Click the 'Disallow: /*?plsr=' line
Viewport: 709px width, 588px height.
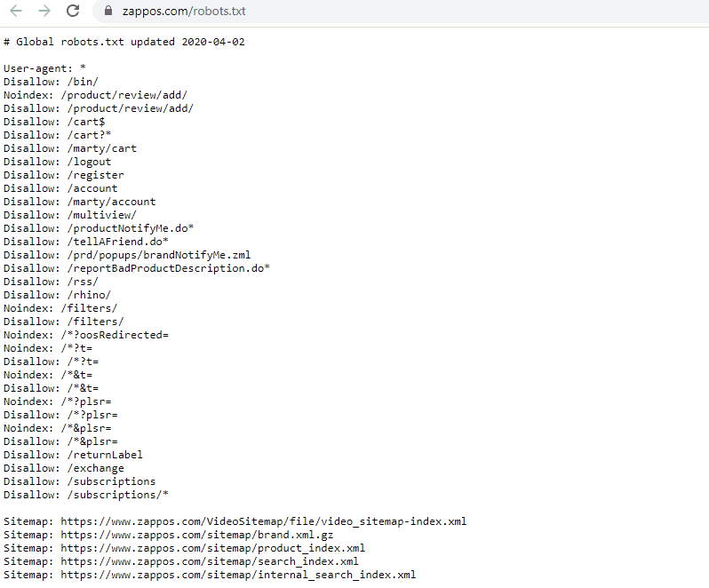click(x=60, y=416)
